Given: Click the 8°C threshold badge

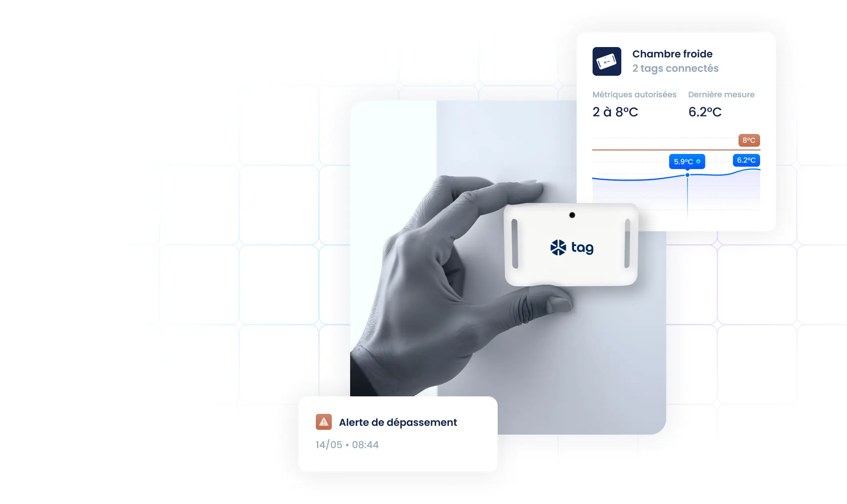Looking at the screenshot, I should 749,140.
